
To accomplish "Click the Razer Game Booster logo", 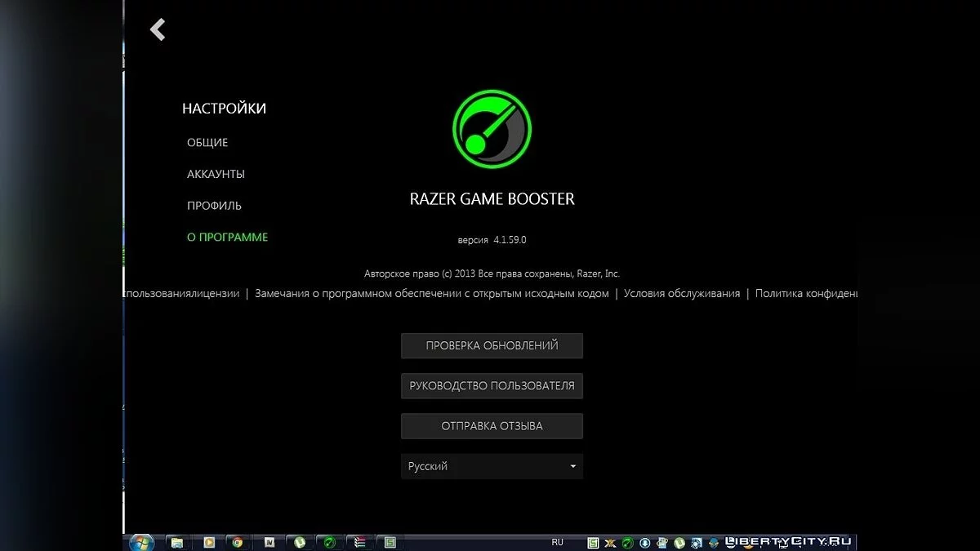I will coord(492,129).
